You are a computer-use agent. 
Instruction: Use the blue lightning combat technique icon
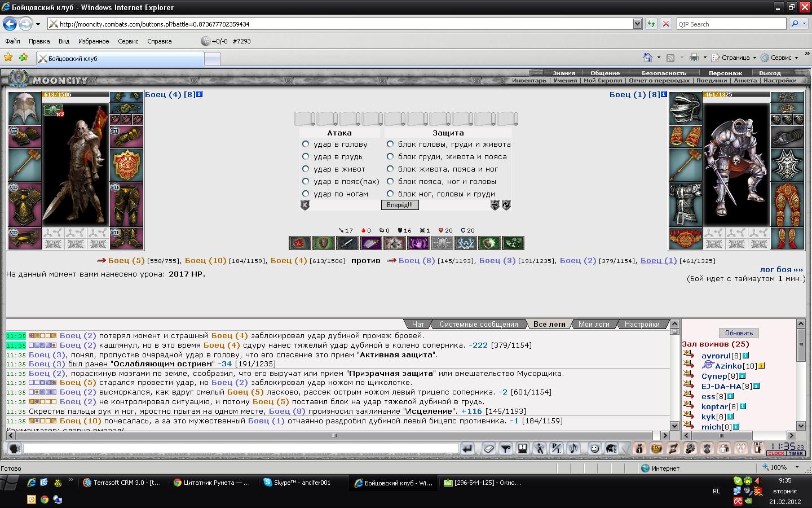click(466, 243)
